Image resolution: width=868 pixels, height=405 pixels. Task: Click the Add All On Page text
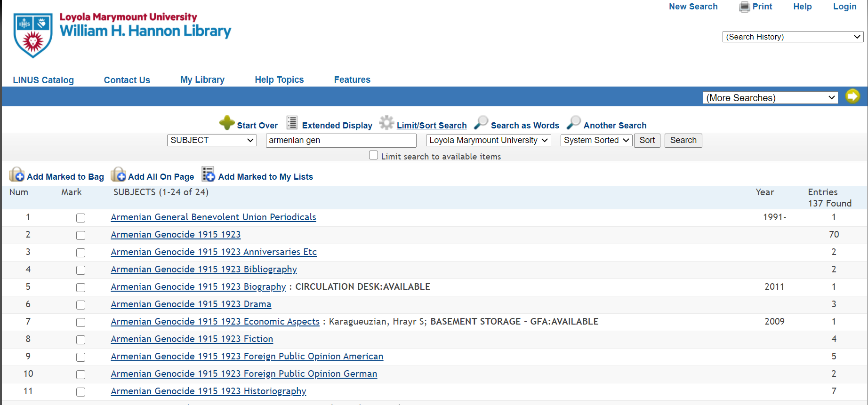coord(161,177)
